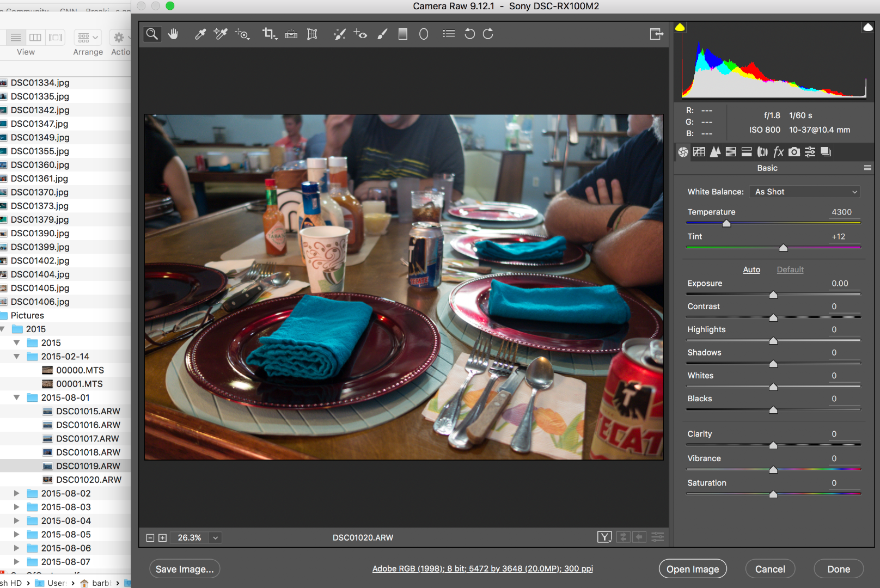This screenshot has height=588, width=880.
Task: Open the Presets tab
Action: pos(810,152)
